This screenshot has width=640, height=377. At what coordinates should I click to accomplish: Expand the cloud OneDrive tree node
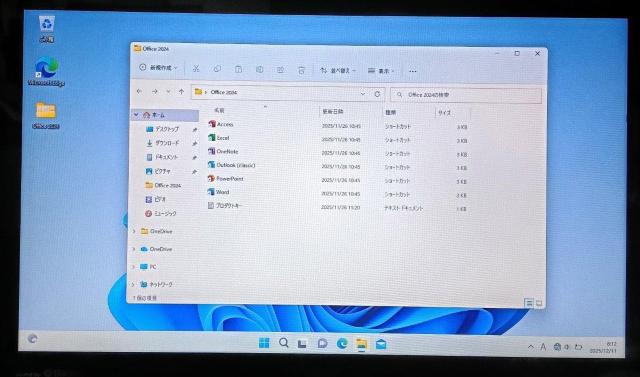click(x=134, y=249)
